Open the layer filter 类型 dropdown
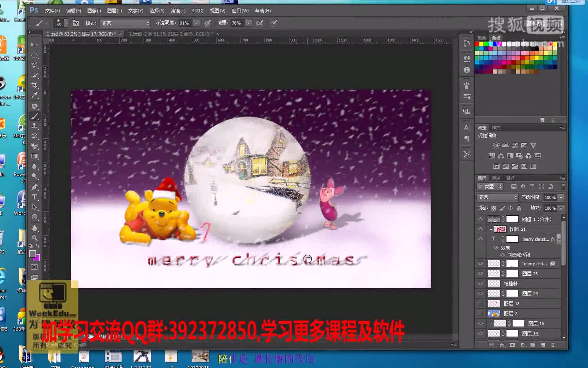588x368 pixels. click(x=490, y=186)
